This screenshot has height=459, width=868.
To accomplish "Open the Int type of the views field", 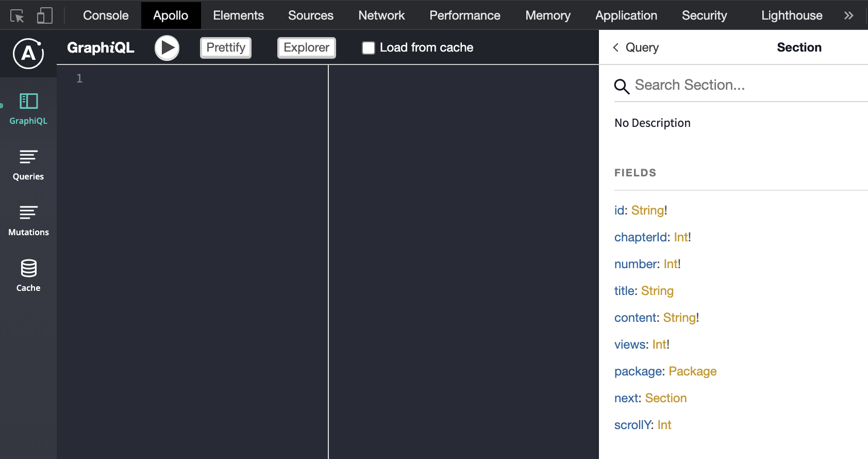I will point(659,345).
